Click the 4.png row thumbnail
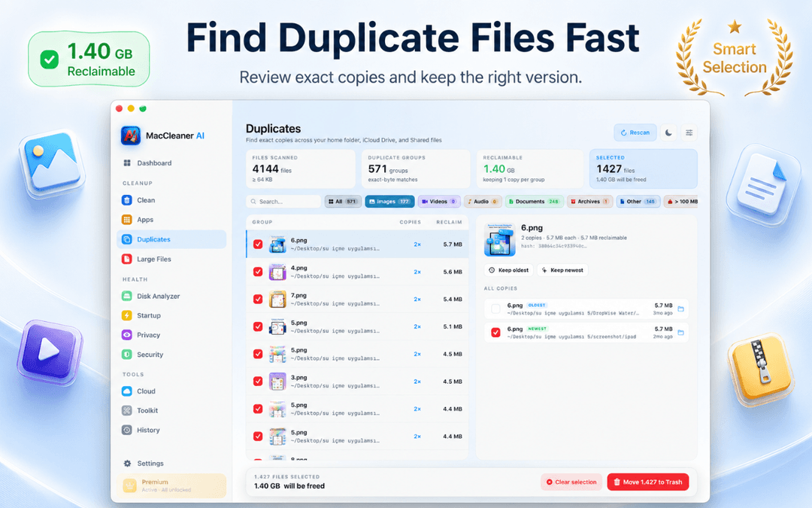 click(x=277, y=272)
